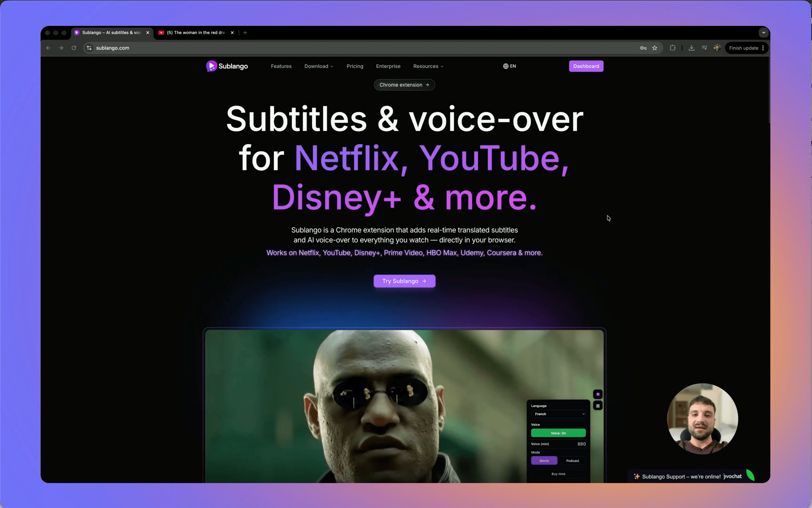This screenshot has width=812, height=508.
Task: Select the Sublango AI subtitles tab
Action: (x=112, y=33)
